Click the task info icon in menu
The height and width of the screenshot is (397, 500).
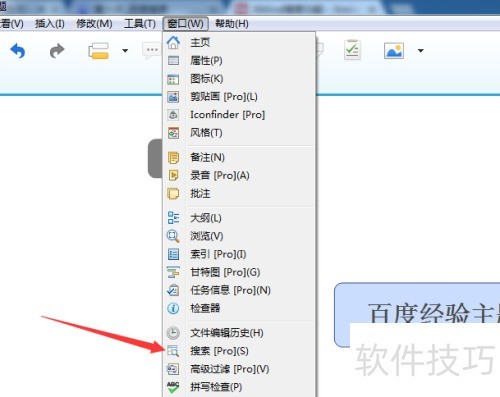tap(173, 290)
